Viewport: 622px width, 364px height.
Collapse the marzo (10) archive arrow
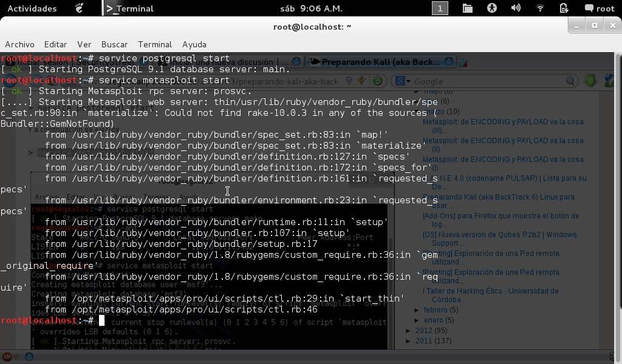pos(417,112)
